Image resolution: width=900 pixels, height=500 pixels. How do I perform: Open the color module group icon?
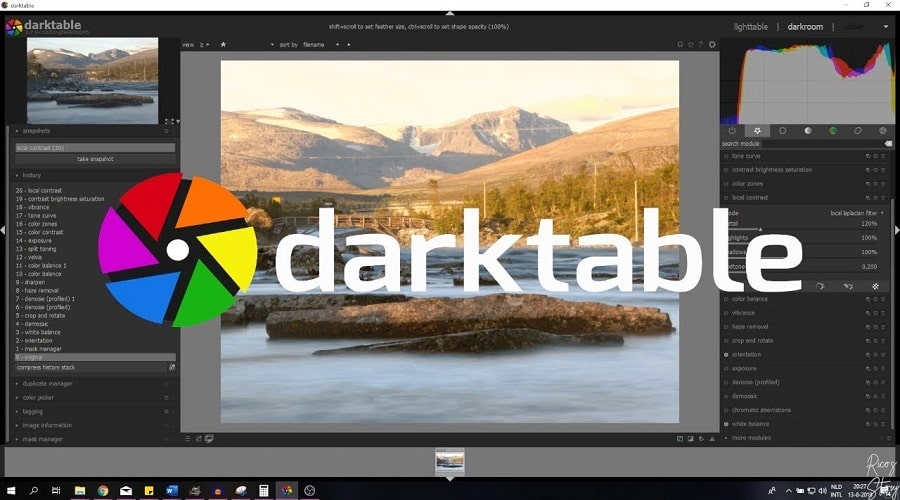click(x=833, y=131)
